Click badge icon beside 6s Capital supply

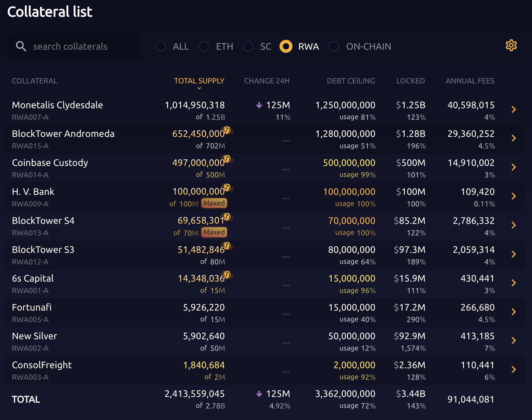(227, 275)
